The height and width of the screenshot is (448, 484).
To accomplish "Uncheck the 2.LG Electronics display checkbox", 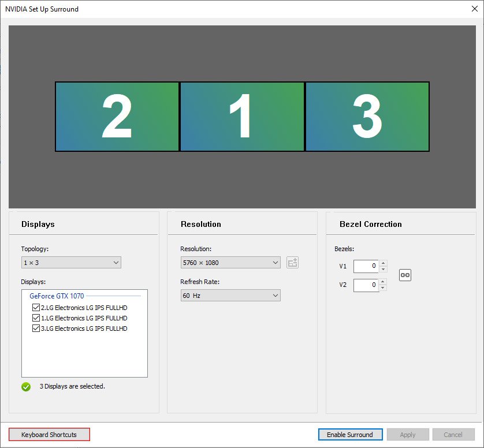I will pos(36,308).
